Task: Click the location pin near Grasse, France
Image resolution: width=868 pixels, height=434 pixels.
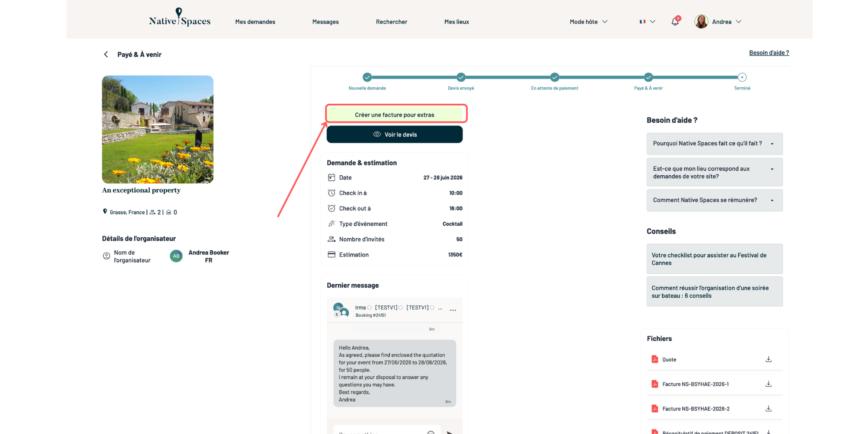Action: [x=105, y=211]
